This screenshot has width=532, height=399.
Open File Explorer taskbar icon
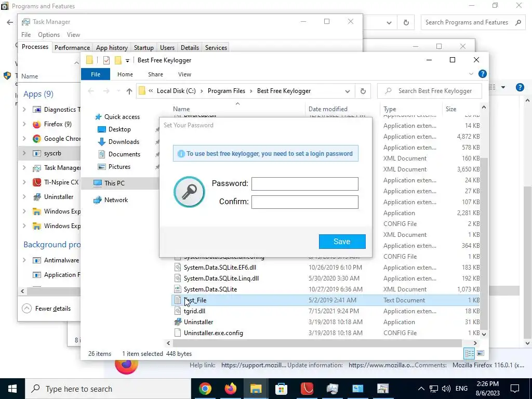tap(256, 389)
